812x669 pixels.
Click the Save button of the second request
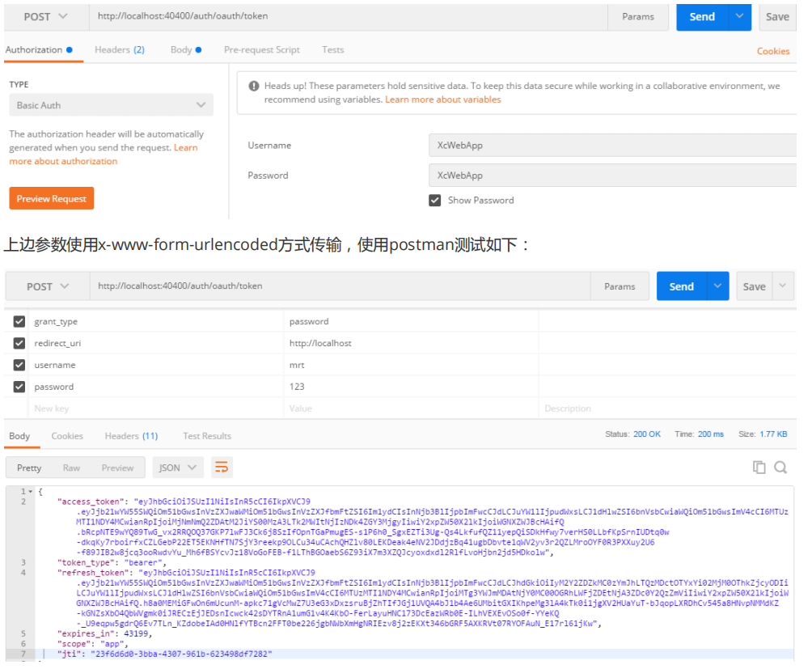(x=753, y=286)
